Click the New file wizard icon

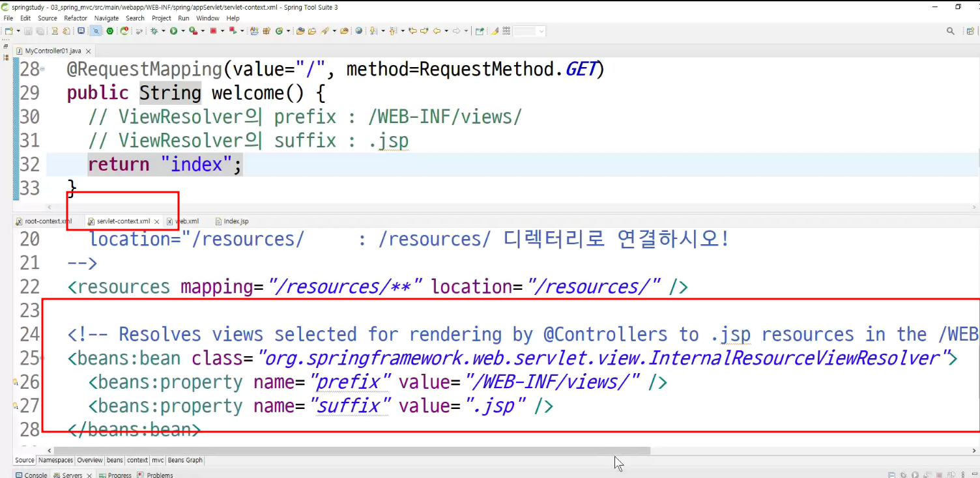coord(8,31)
